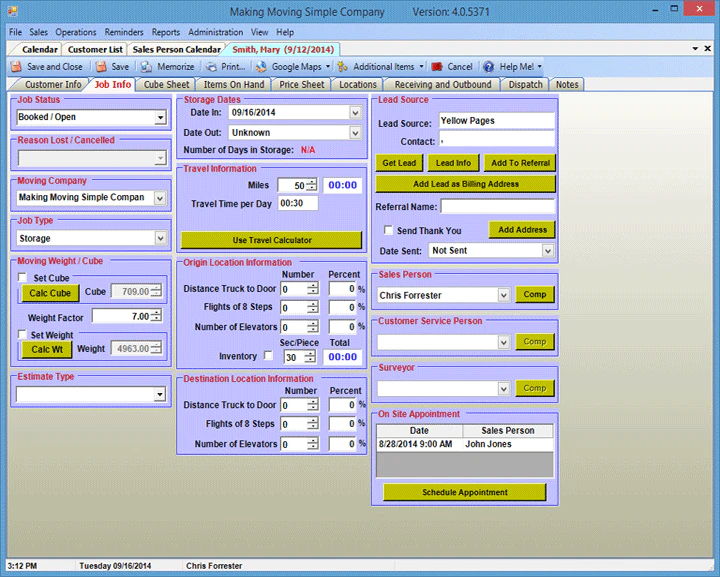Click Origin Number of Elevators percent field
Image resolution: width=720 pixels, height=577 pixels.
click(x=343, y=327)
